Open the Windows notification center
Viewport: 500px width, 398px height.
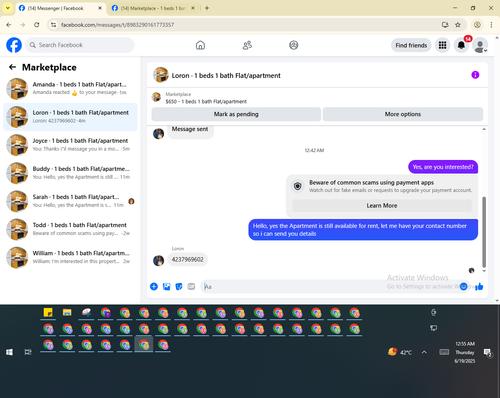click(487, 352)
